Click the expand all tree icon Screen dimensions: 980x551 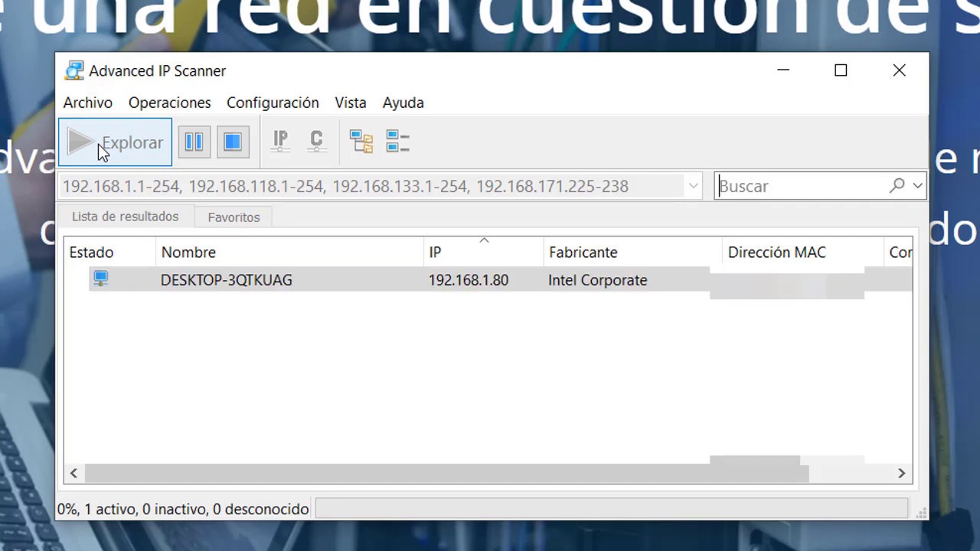click(x=361, y=141)
